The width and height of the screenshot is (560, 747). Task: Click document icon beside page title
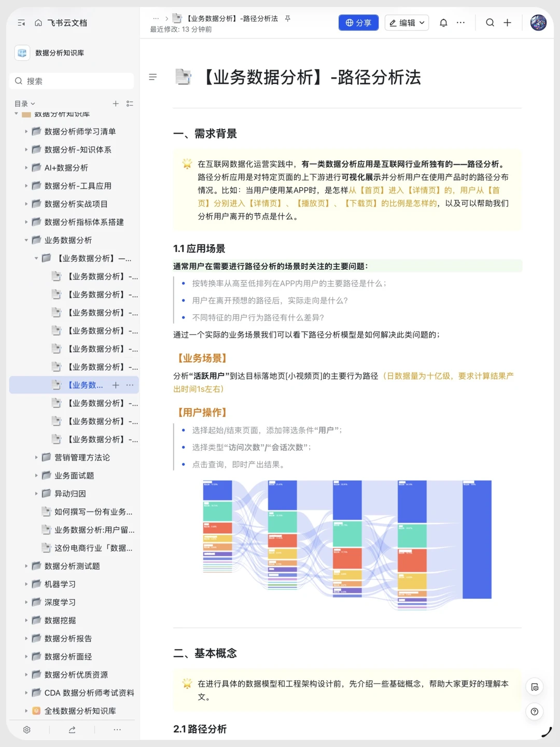[183, 77]
